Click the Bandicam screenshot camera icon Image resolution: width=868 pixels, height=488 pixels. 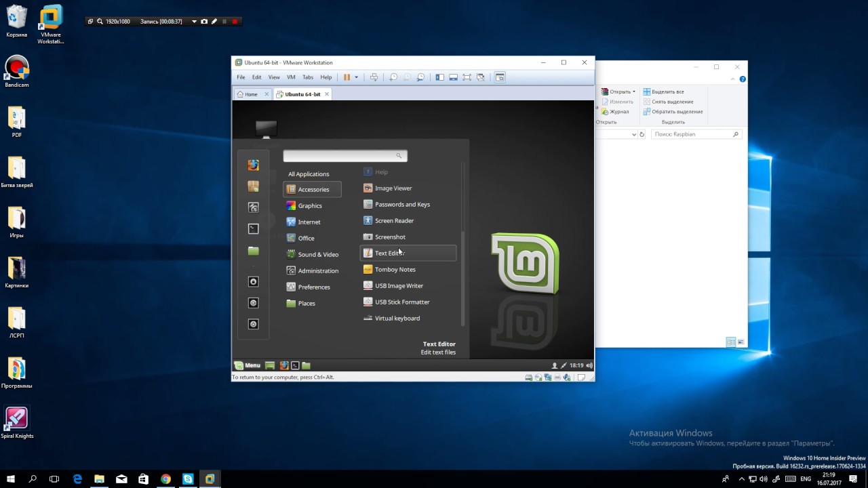click(x=204, y=22)
